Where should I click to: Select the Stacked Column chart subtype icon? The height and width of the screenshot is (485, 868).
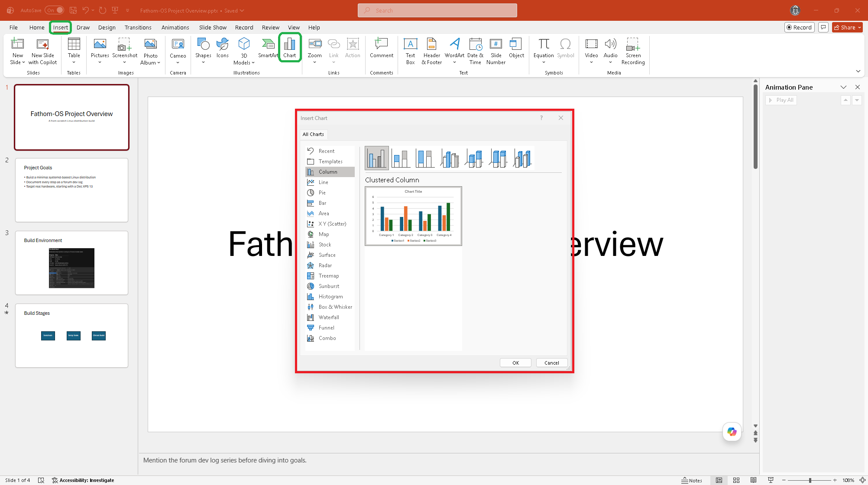[x=401, y=158]
